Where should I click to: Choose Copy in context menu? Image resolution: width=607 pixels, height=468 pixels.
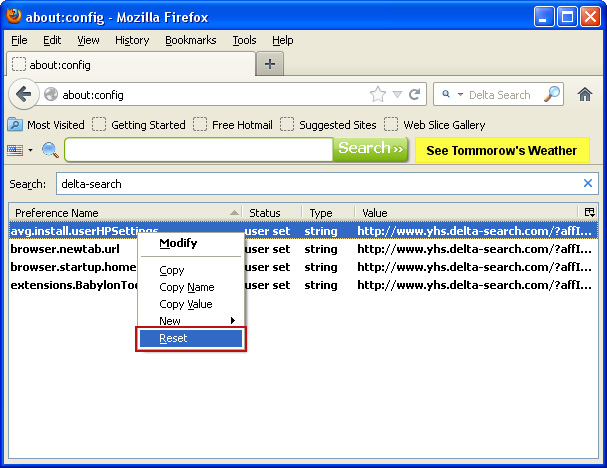tap(191, 270)
